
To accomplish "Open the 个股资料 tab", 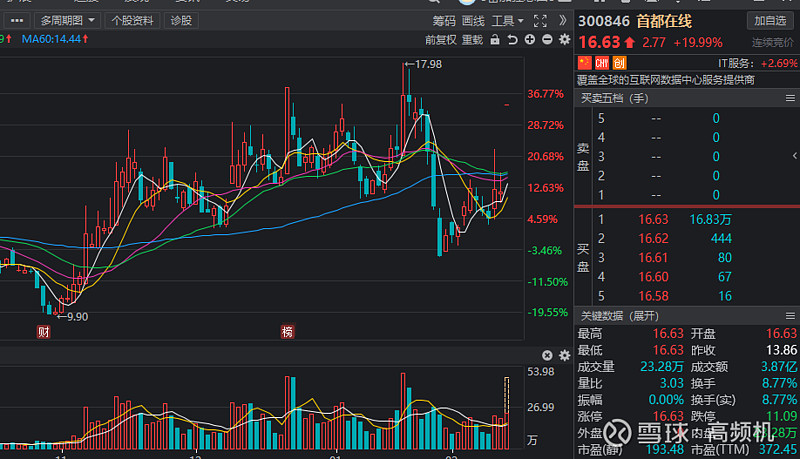I will [x=132, y=20].
